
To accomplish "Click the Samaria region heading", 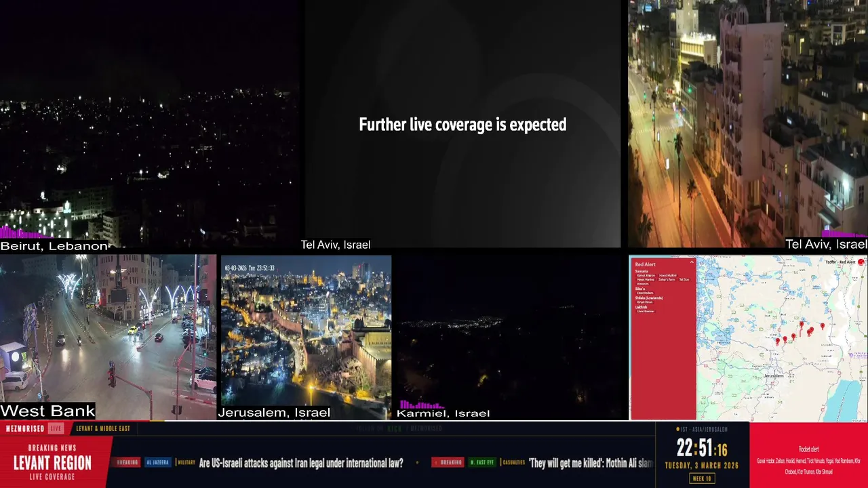I will pos(642,271).
